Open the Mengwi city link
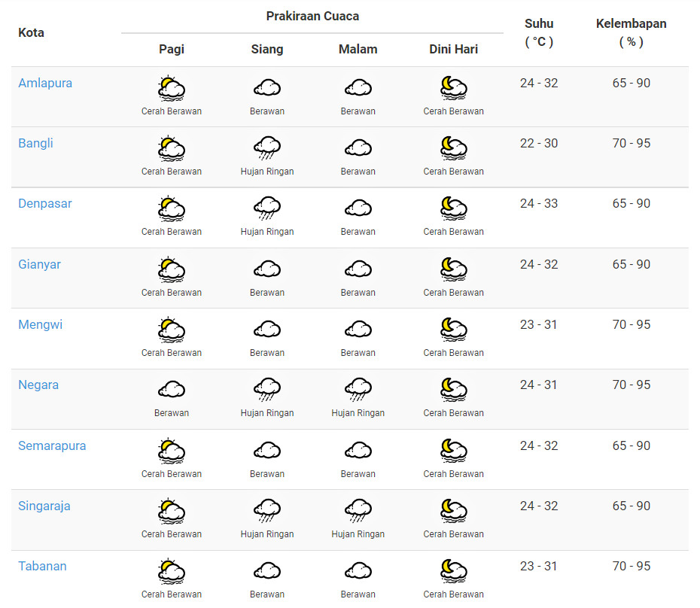The image size is (700, 608). click(x=40, y=324)
